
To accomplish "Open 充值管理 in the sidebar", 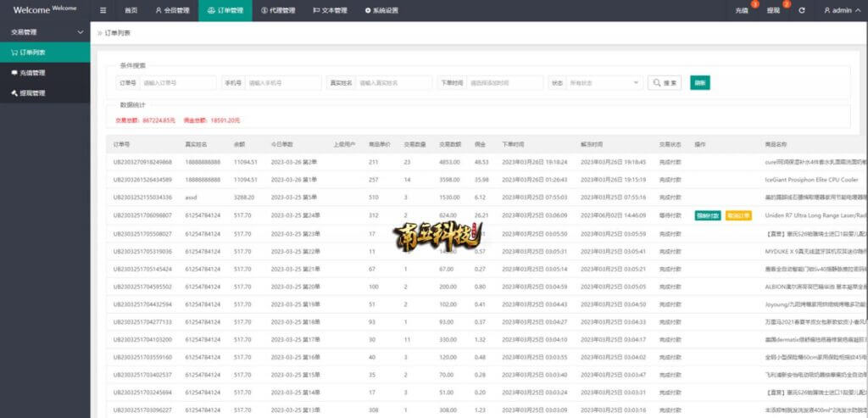I will click(45, 73).
